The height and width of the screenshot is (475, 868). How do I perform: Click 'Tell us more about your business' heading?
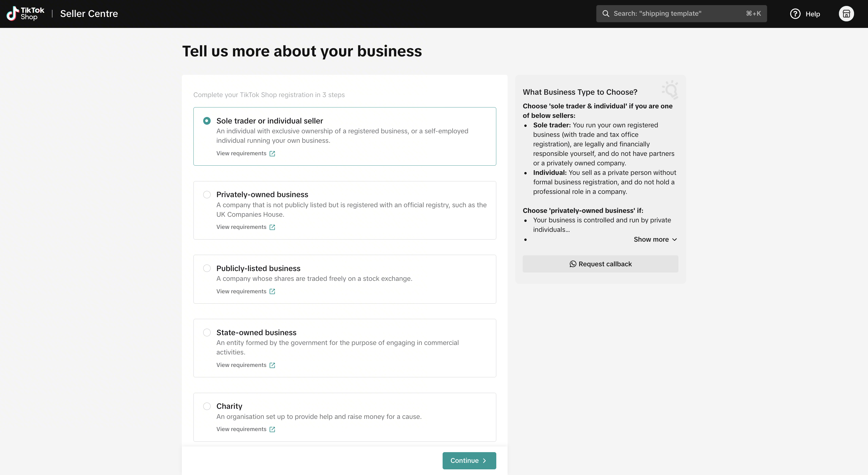pos(302,51)
